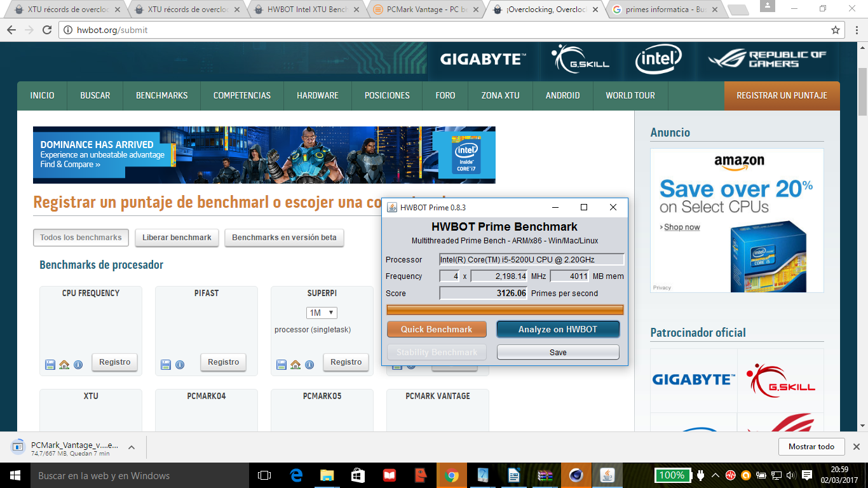Click the Windows Start button

[15, 475]
